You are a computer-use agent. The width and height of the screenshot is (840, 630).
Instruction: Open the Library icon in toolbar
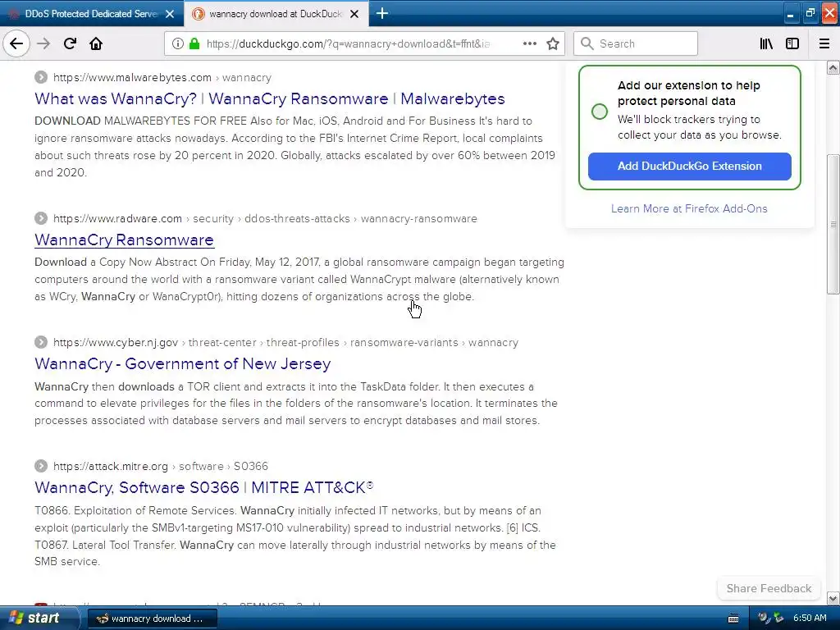coord(766,43)
